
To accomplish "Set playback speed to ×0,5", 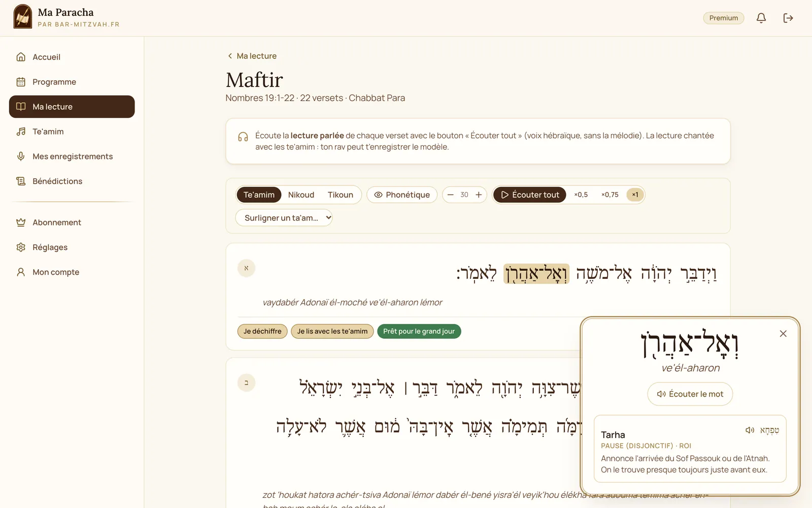I will [x=581, y=195].
